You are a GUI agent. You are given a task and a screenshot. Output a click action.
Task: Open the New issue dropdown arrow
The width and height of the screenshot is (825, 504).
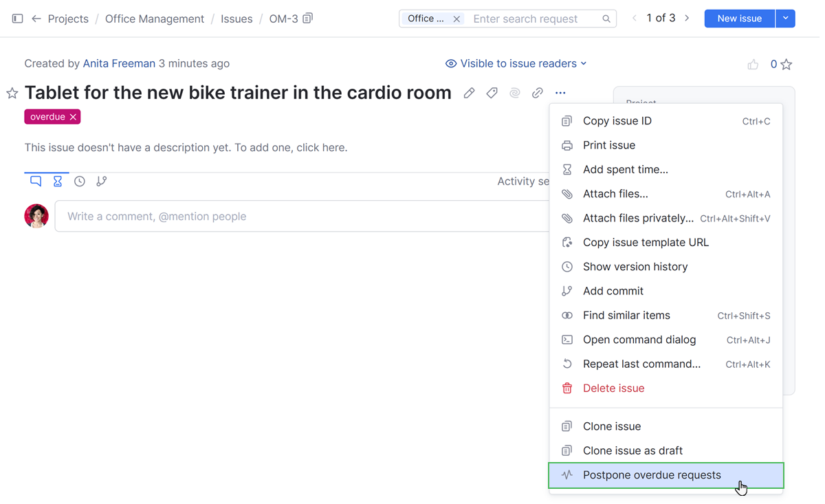tap(785, 19)
